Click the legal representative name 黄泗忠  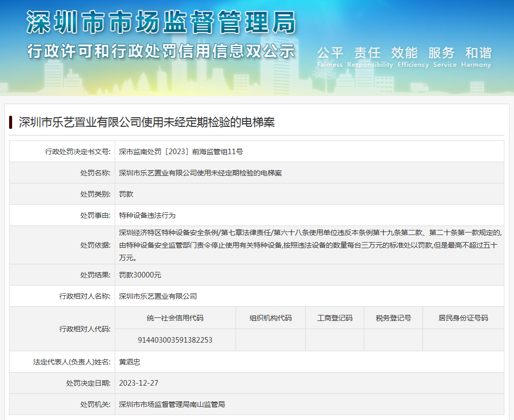click(130, 362)
